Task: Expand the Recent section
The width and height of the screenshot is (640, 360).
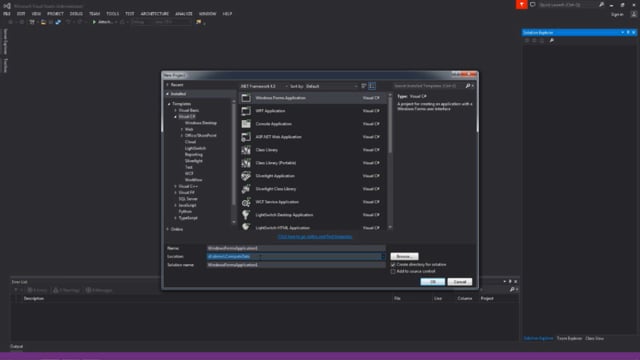Action: pos(167,85)
